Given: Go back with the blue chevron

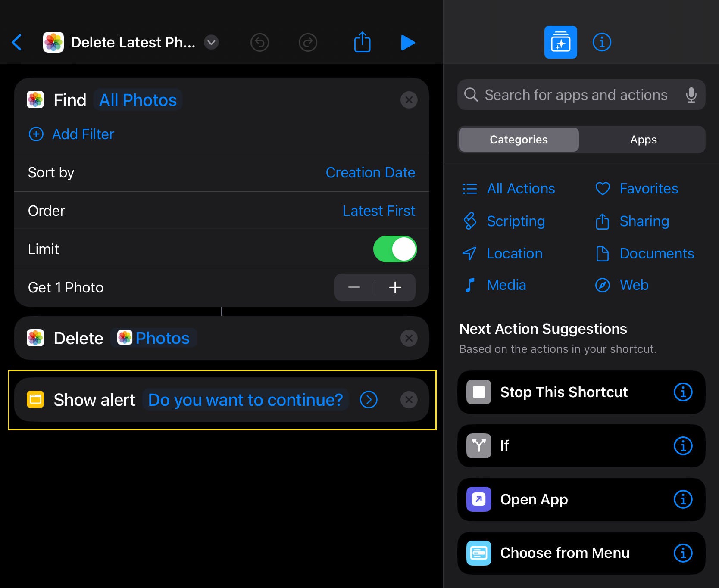Looking at the screenshot, I should coord(16,42).
